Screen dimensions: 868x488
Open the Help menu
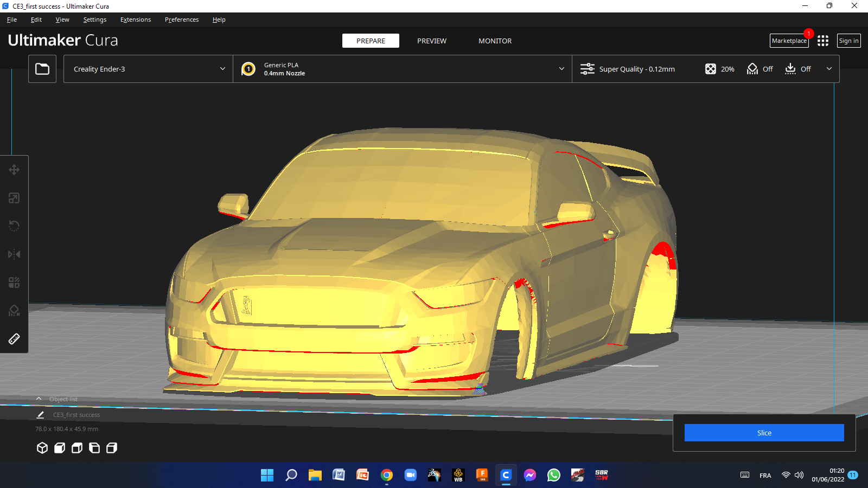click(x=219, y=20)
